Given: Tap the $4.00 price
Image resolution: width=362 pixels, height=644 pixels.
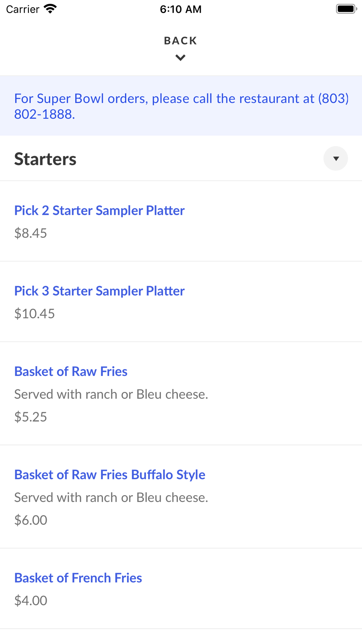Looking at the screenshot, I should (31, 600).
